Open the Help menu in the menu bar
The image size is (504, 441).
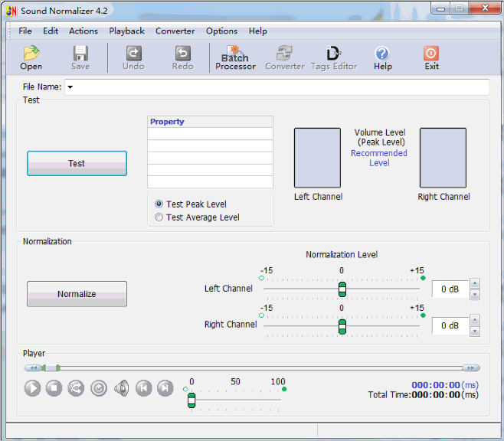(258, 31)
